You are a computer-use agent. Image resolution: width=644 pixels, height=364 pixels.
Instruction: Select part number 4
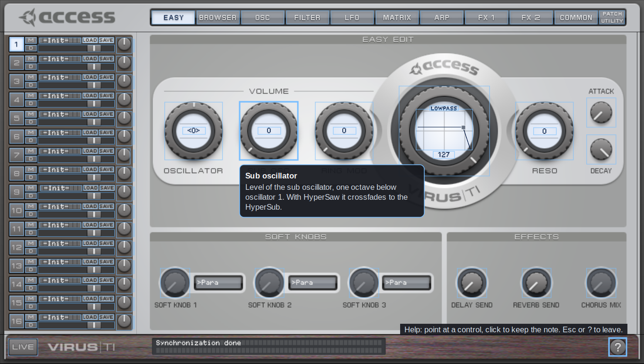point(17,100)
